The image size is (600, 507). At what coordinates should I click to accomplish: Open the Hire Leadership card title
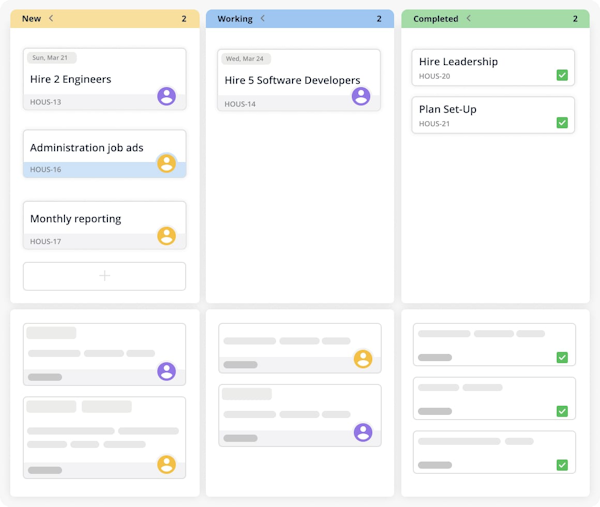(458, 62)
